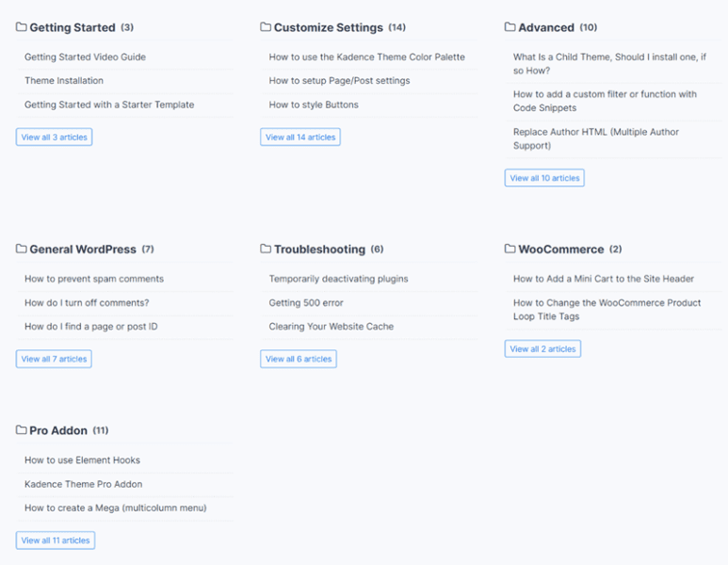
Task: Click the folder icon beside Troubleshooting
Action: [266, 250]
